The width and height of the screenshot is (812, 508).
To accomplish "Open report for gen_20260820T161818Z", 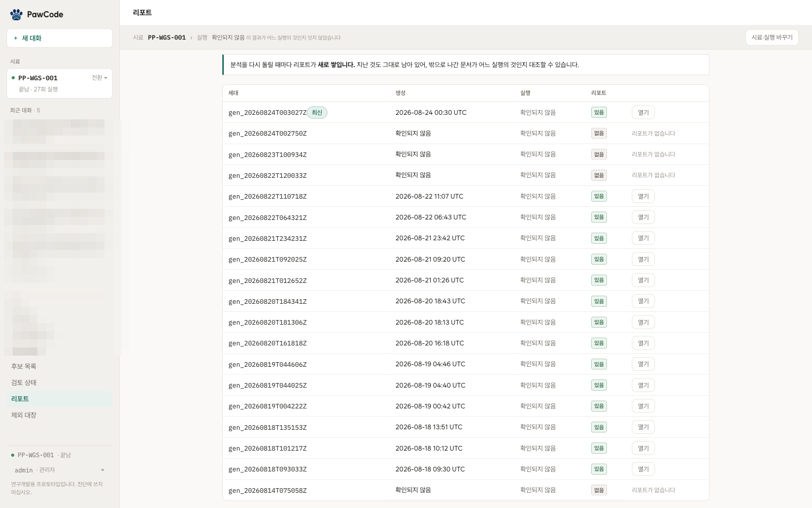I will click(643, 343).
